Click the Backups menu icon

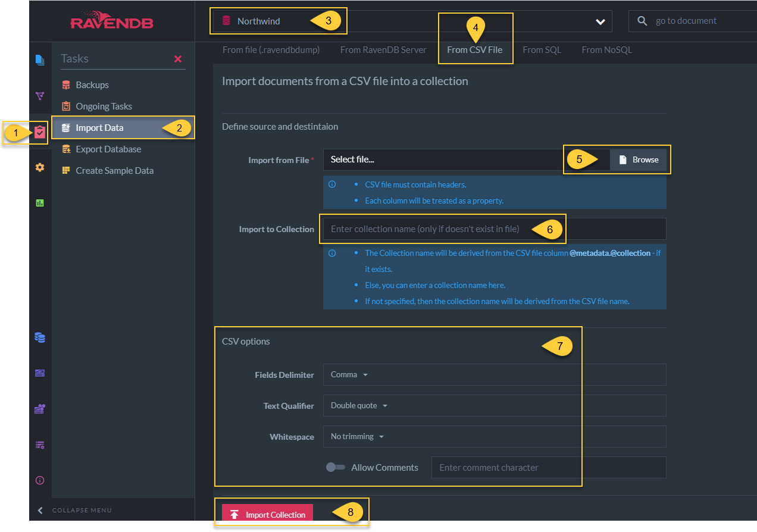coord(66,85)
